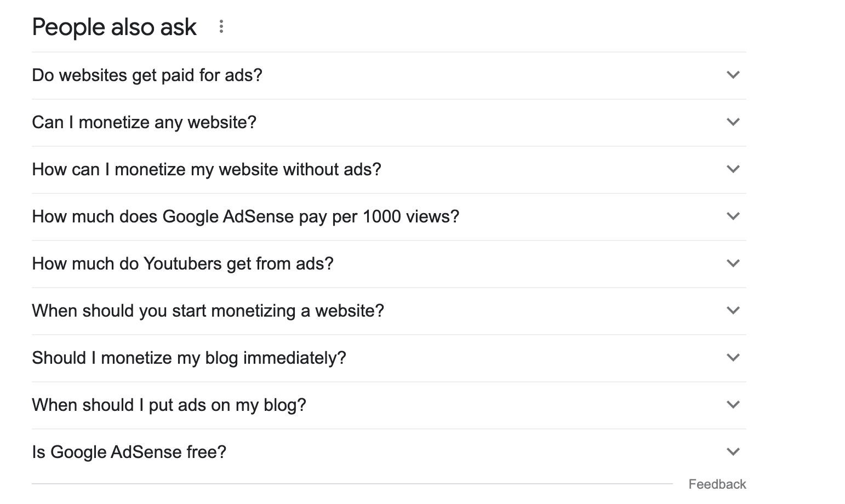Click "How much do Youtubers get from ads?" text
Screen dimensions: 845x504
point(182,264)
